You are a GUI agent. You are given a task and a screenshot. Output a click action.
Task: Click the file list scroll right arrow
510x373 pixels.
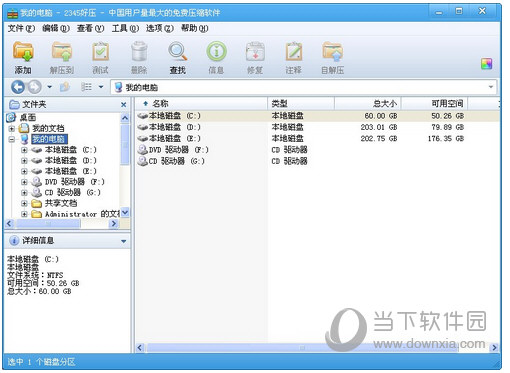(x=494, y=348)
